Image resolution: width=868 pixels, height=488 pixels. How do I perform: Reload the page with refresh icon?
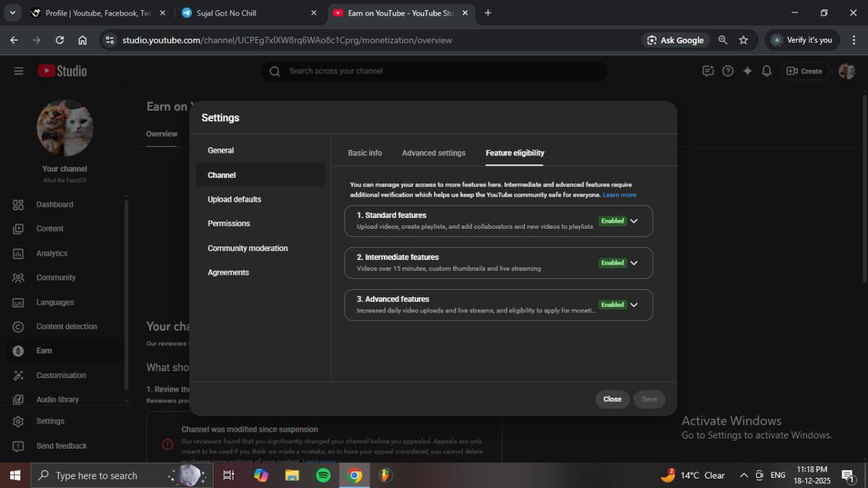(x=60, y=40)
